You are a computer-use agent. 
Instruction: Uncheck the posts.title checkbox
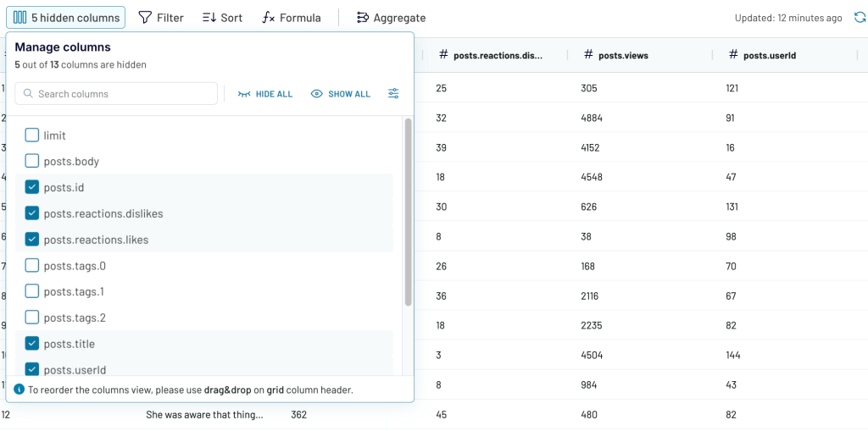pyautogui.click(x=32, y=344)
